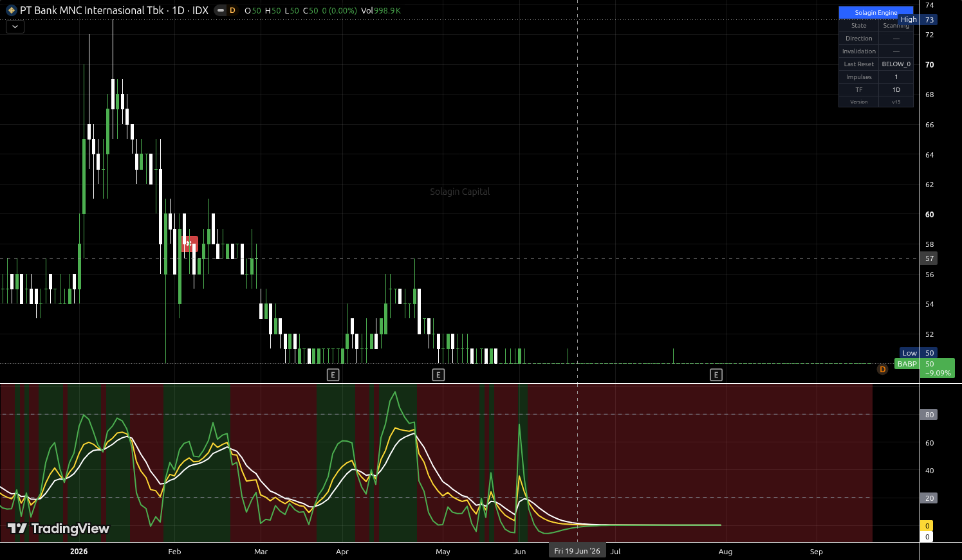The image size is (962, 560).
Task: Click the High 73 price label
Action: click(918, 20)
